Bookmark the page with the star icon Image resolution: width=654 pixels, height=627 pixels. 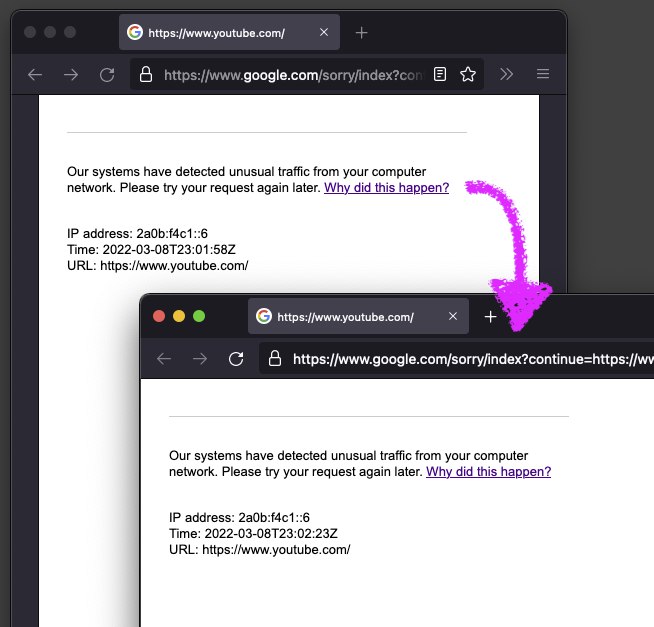coord(468,74)
